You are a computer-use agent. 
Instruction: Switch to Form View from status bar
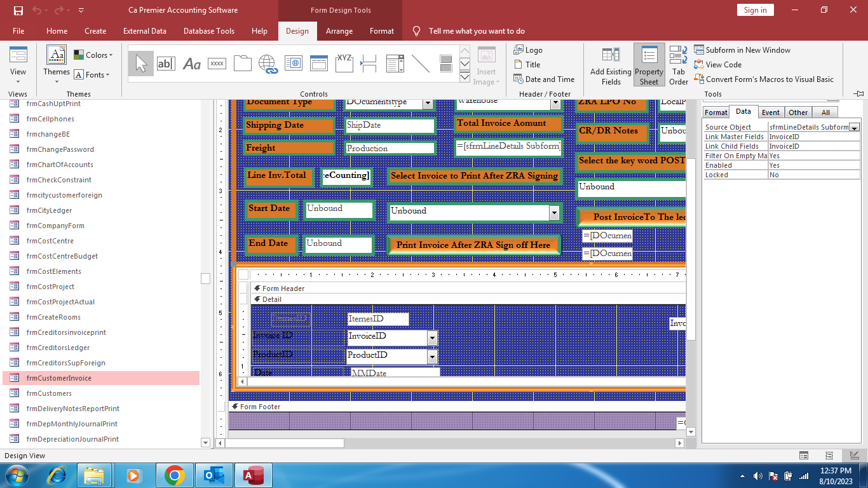[804, 456]
